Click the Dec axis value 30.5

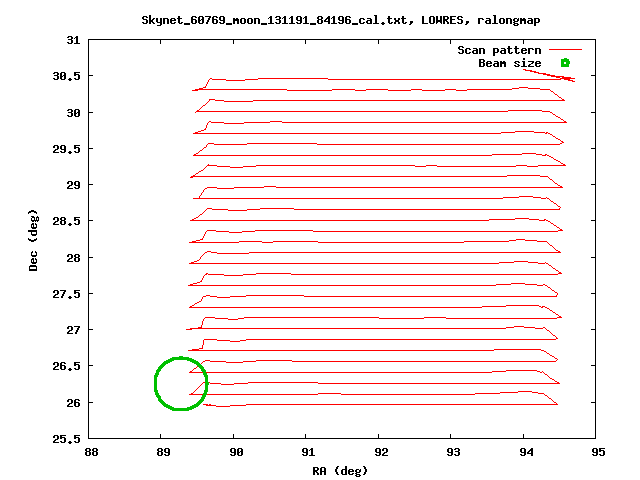click(67, 76)
